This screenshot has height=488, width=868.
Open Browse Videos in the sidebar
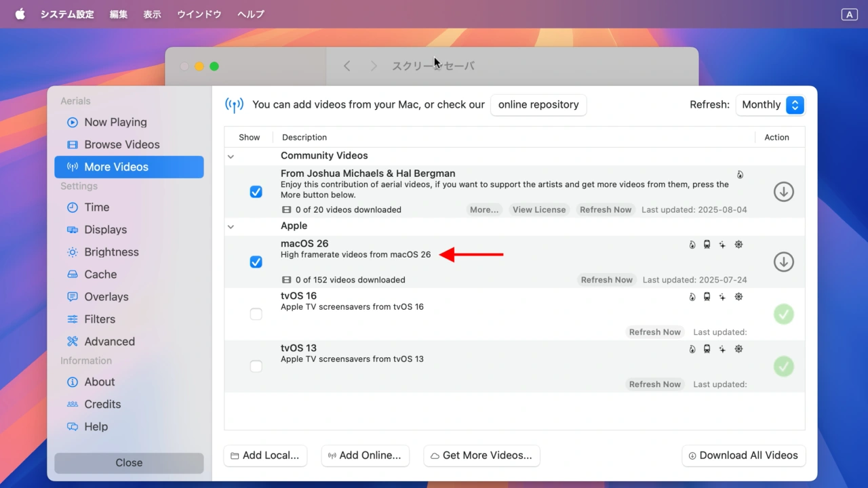(x=121, y=144)
